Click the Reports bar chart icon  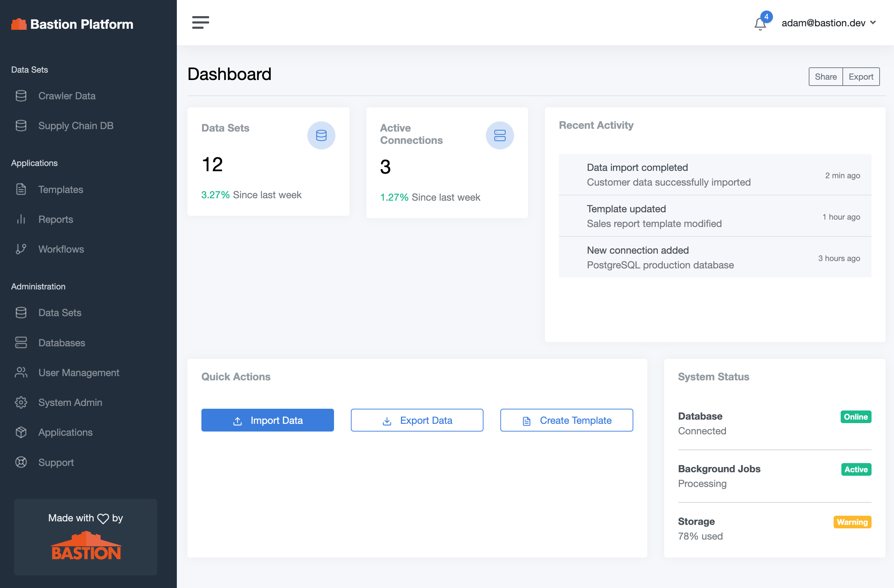[21, 219]
